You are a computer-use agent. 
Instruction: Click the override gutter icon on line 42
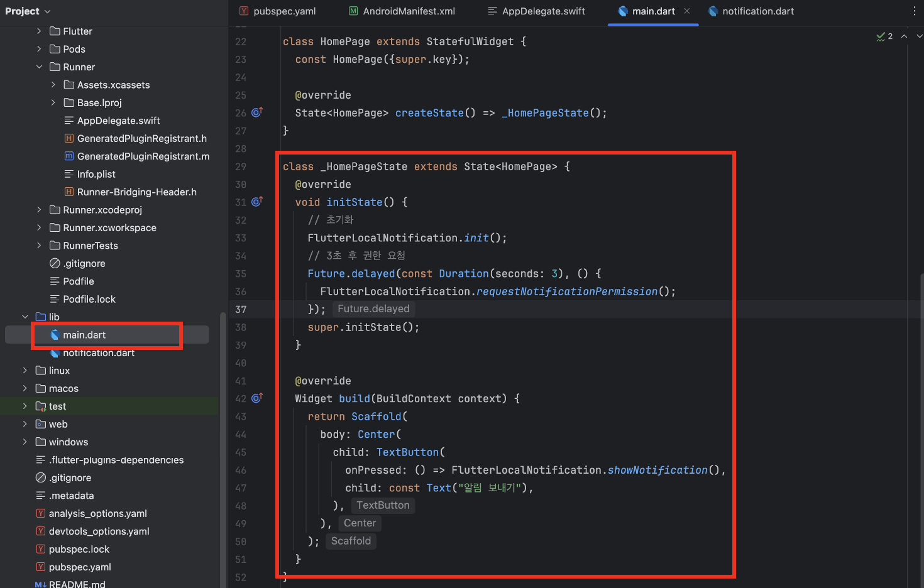pos(256,398)
